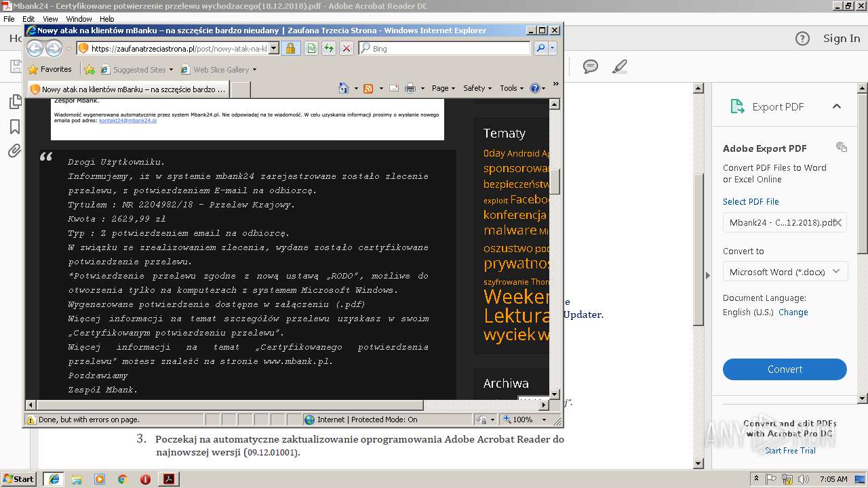This screenshot has height=488, width=868.
Task: Click the Print icon in IE toolbar
Action: (x=410, y=88)
